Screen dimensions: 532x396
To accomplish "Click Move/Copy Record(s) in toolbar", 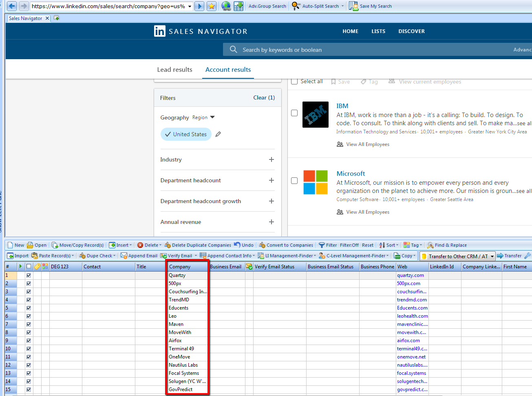I will tap(77, 245).
